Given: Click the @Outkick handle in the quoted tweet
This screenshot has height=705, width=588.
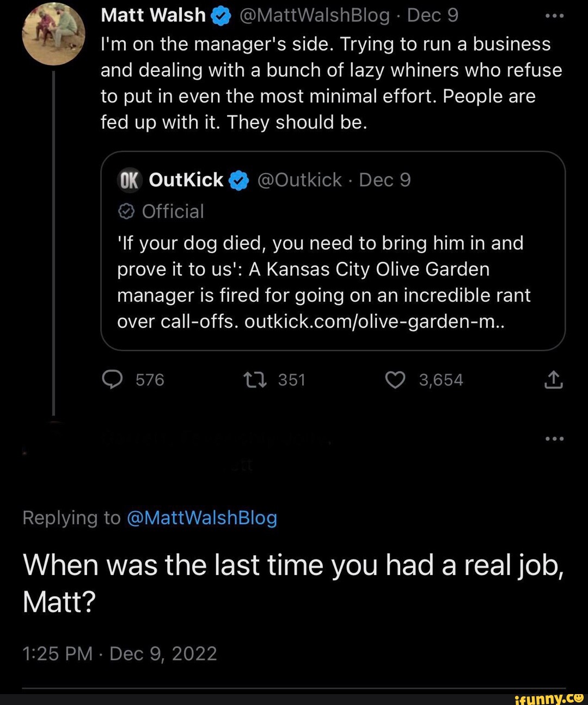Looking at the screenshot, I should point(299,180).
